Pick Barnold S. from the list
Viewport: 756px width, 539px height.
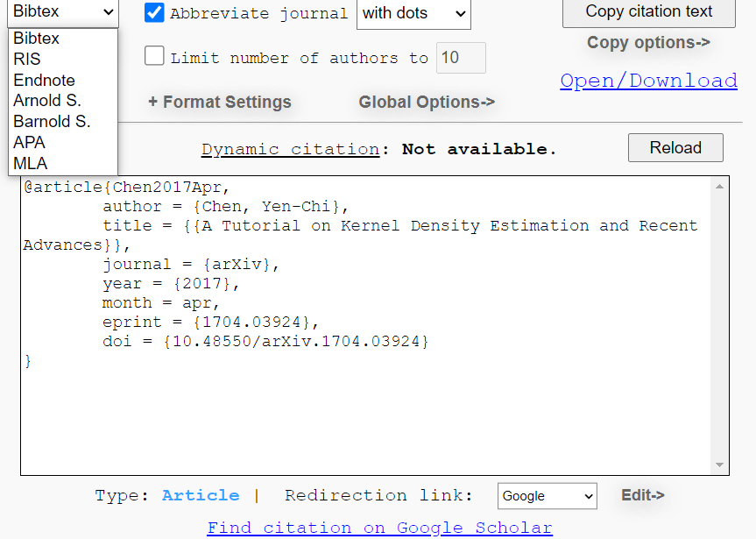[x=52, y=122]
